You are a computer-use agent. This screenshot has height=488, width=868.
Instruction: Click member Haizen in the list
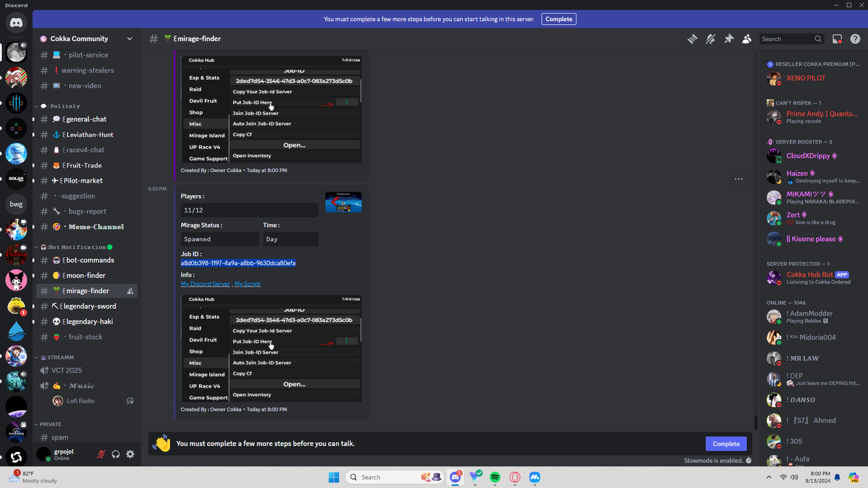(x=814, y=177)
